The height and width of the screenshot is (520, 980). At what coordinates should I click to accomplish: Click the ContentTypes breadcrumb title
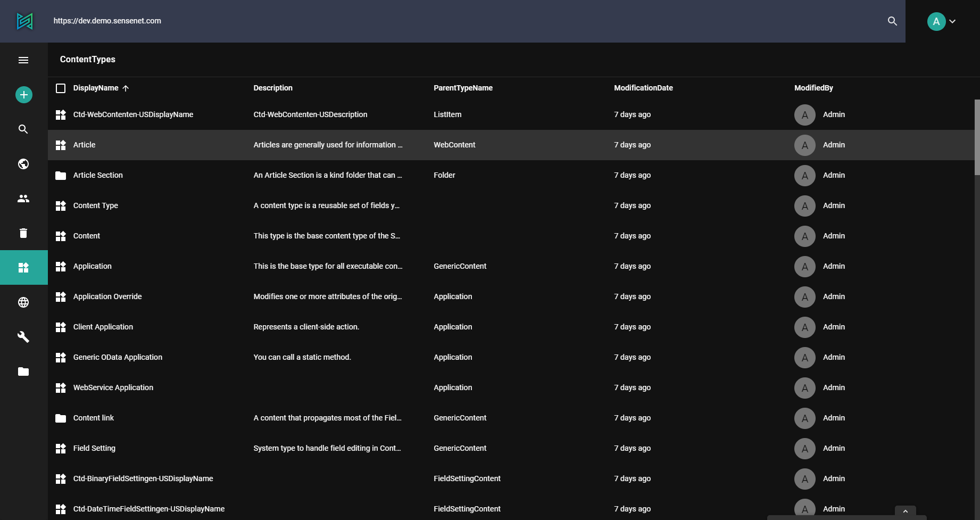tap(88, 60)
